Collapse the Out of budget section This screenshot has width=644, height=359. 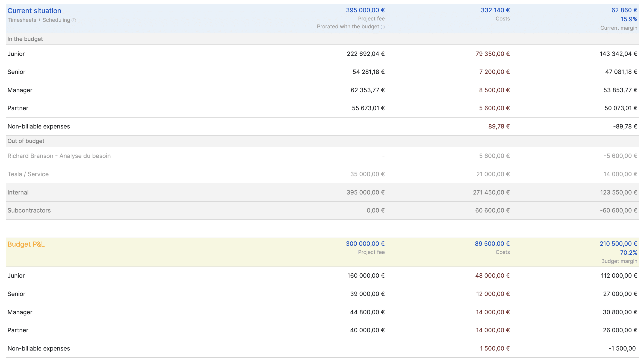point(26,141)
